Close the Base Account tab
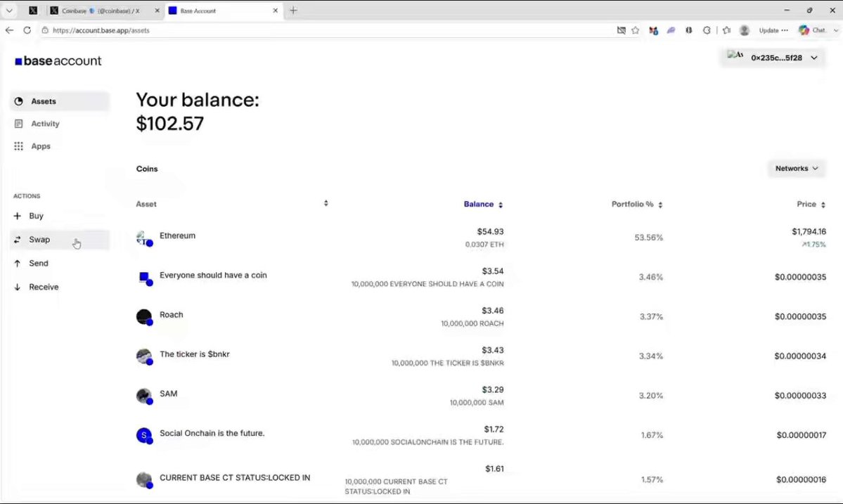Image resolution: width=843 pixels, height=504 pixels. pyautogui.click(x=276, y=11)
